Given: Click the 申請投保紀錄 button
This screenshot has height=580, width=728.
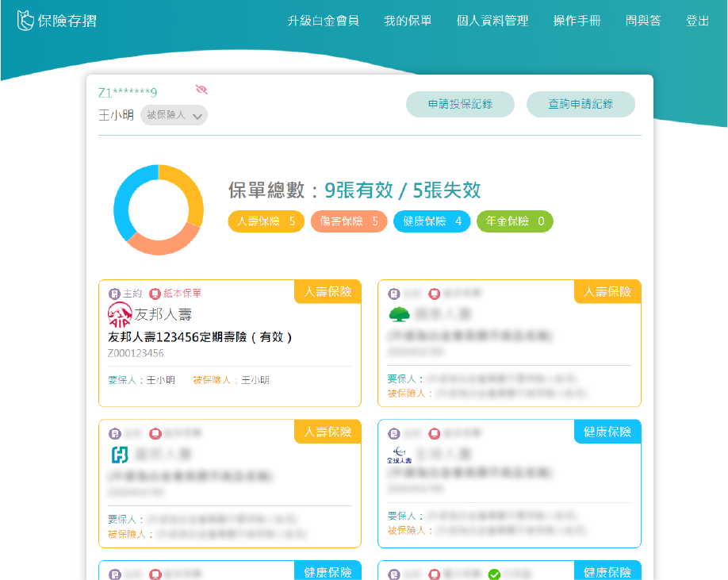Looking at the screenshot, I should [x=460, y=104].
